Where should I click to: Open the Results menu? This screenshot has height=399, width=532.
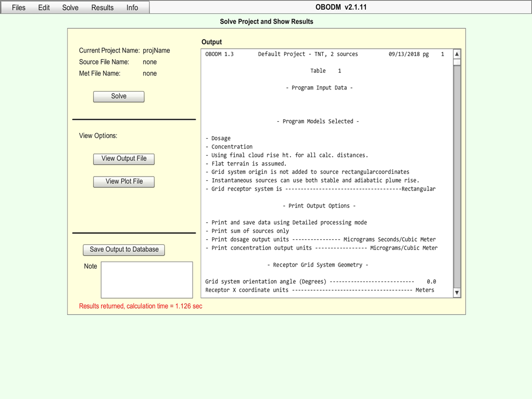tap(102, 7)
